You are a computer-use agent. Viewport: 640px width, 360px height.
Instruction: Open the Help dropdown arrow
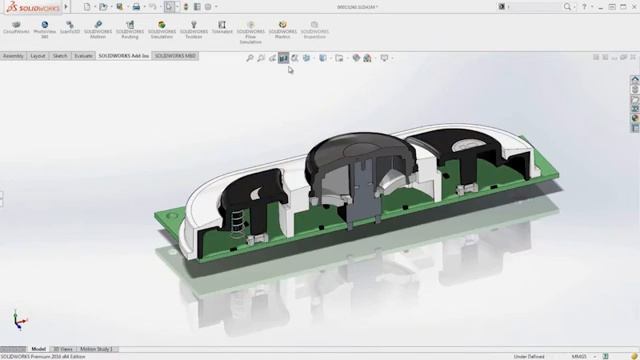pyautogui.click(x=592, y=7)
